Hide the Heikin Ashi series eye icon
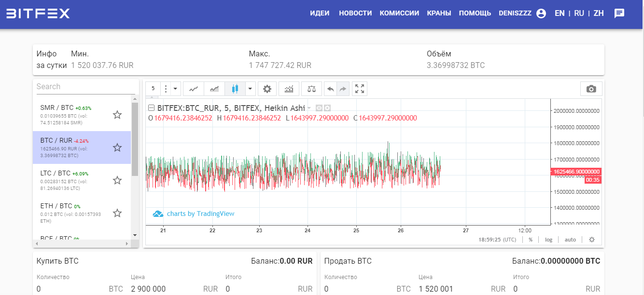The image size is (644, 295). pyautogui.click(x=319, y=108)
